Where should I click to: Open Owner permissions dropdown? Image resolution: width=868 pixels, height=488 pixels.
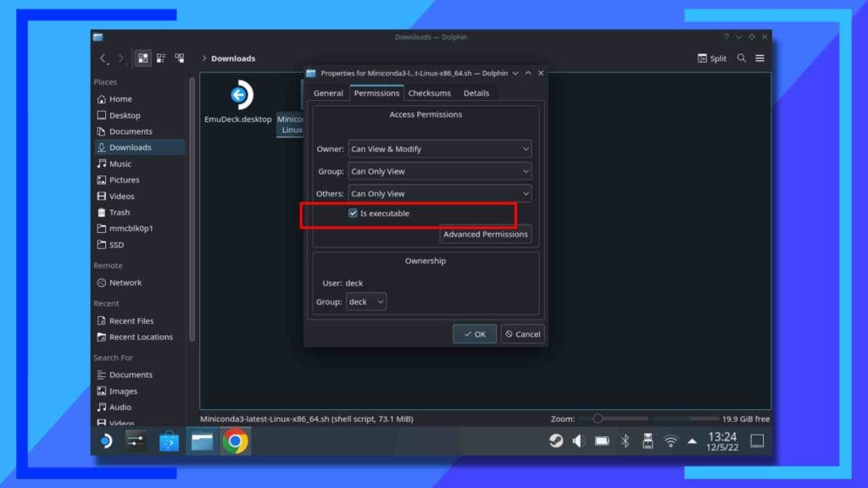[x=440, y=149]
